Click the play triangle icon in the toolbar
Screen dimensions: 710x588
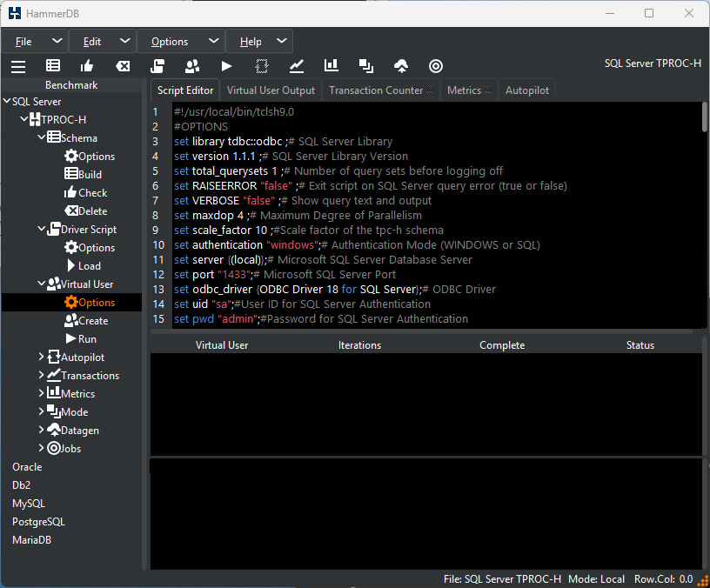tap(226, 66)
